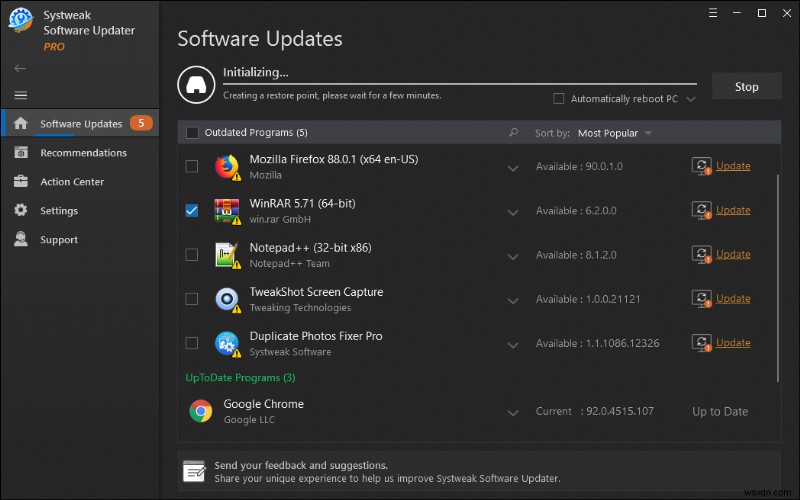Click the Duplicate Photos Fixer Pro icon
This screenshot has width=800, height=500.
click(227, 344)
